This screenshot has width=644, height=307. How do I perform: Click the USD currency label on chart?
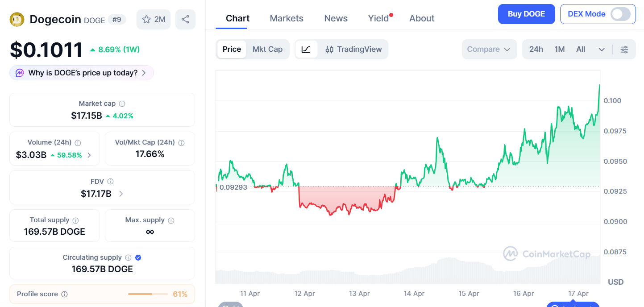pyautogui.click(x=616, y=282)
